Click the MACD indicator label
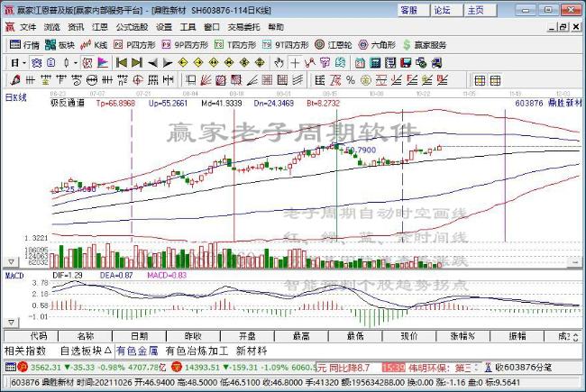The image size is (586, 392). (14, 274)
